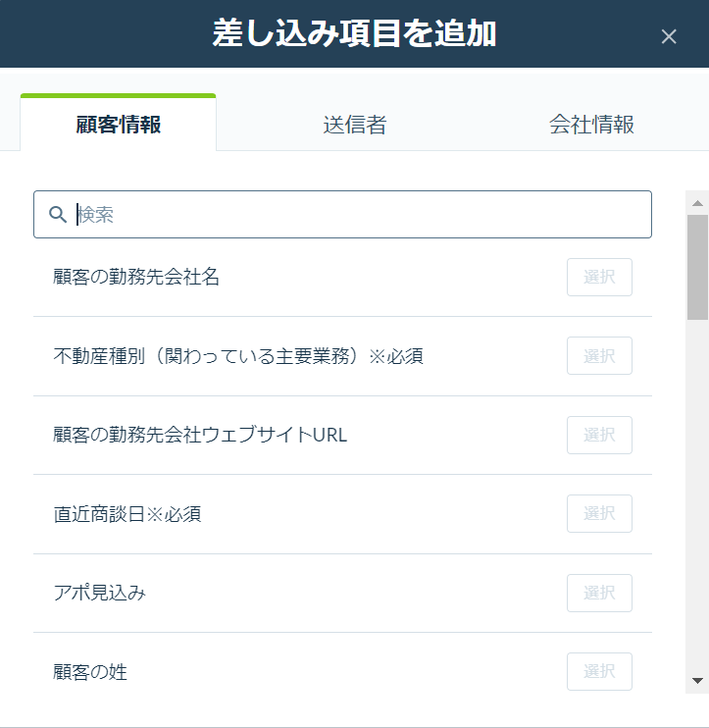
Task: Click the search magnifier icon
Action: [x=58, y=215]
